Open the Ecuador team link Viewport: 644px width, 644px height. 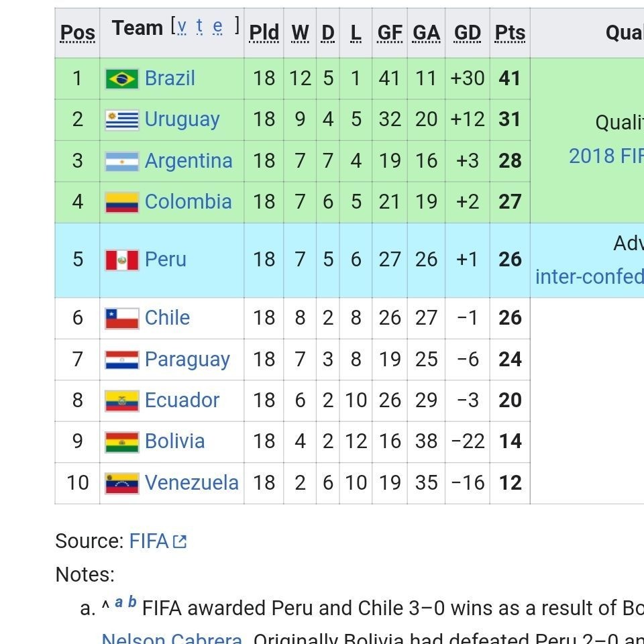182,400
